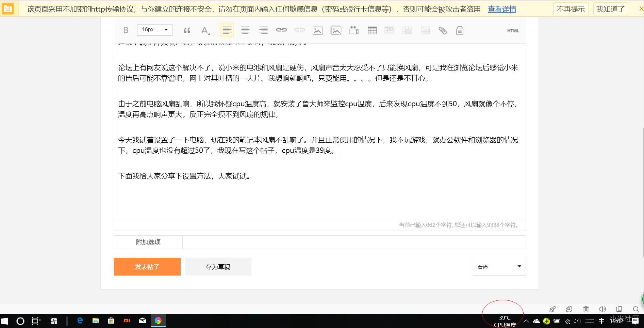This screenshot has width=644, height=328.
Task: Toggle left text alignment
Action: point(227,30)
